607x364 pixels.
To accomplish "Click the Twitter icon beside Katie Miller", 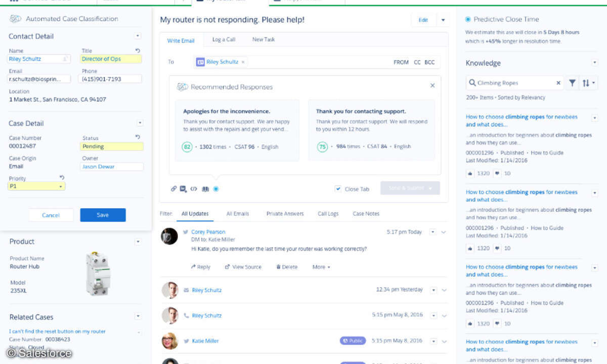I will click(186, 341).
